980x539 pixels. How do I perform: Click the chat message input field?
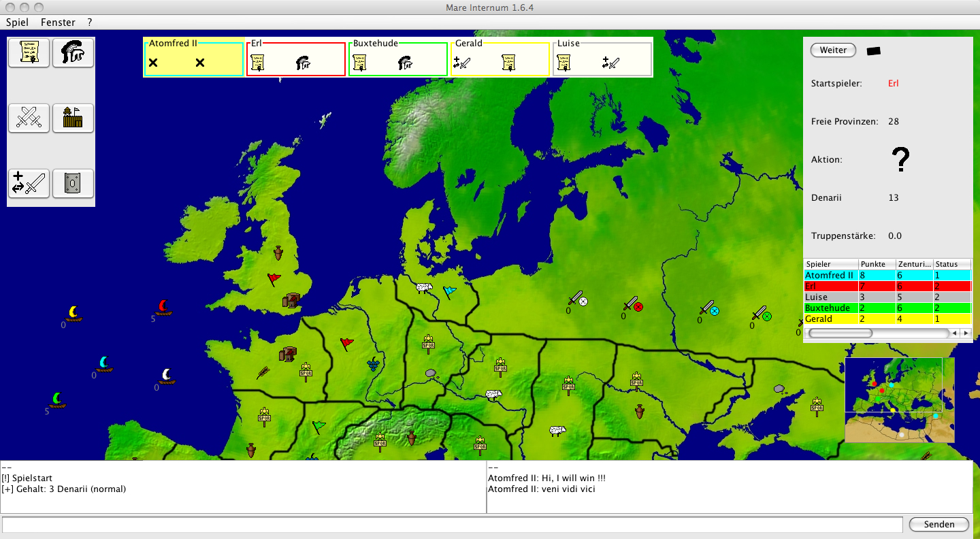pos(452,524)
